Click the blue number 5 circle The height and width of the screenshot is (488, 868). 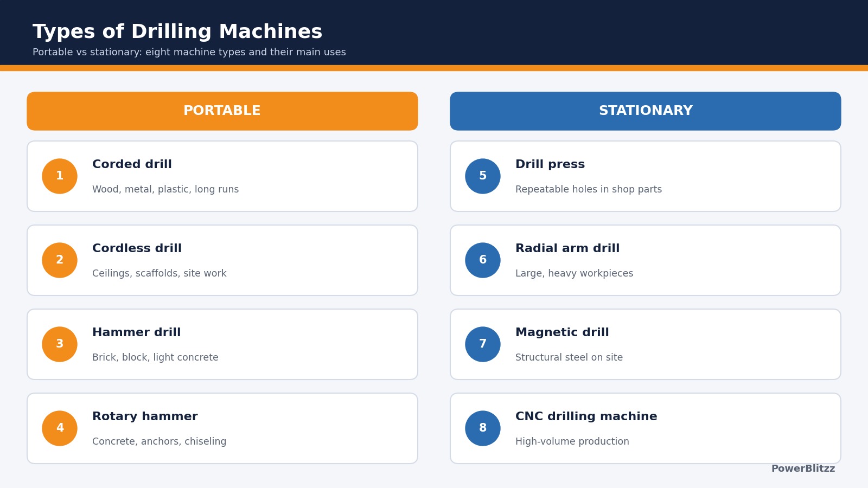483,176
